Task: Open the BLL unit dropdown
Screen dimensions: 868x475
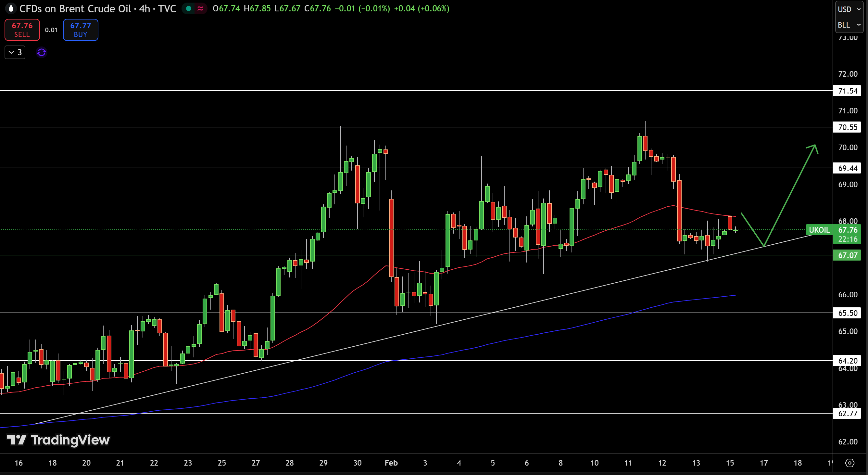Action: pos(849,25)
